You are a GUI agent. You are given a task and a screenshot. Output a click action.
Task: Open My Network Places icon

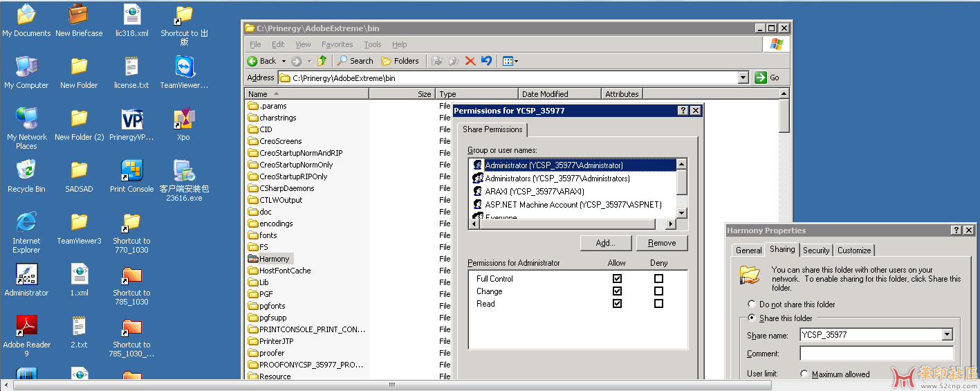26,129
